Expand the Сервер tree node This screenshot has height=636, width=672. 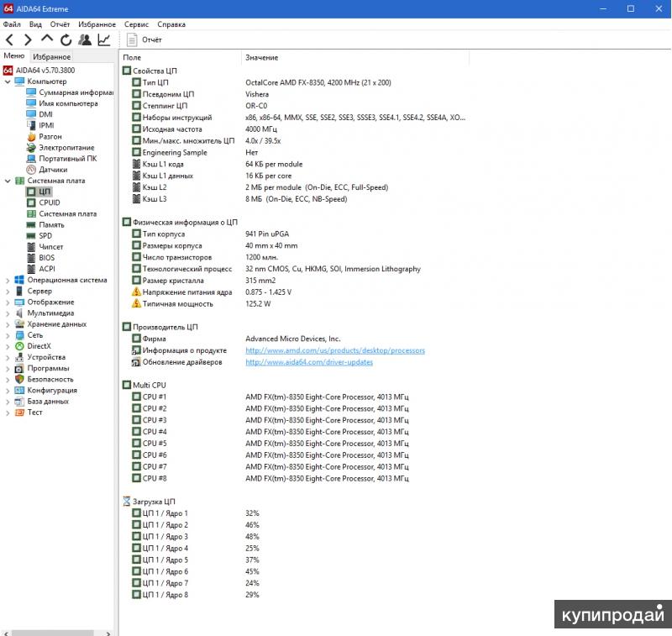(x=8, y=292)
